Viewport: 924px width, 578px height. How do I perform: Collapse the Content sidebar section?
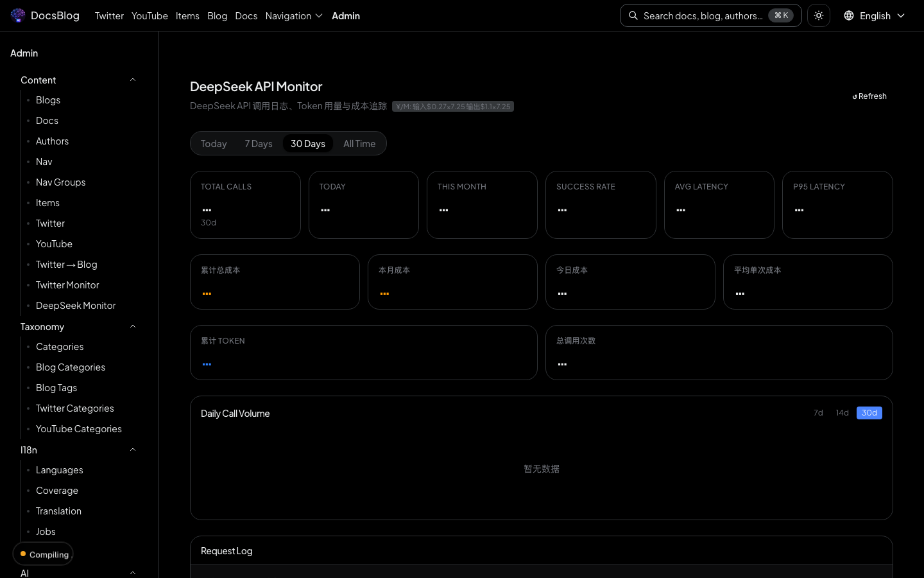click(x=133, y=80)
